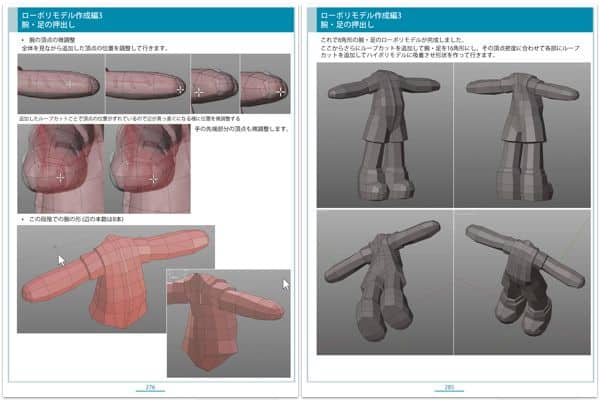Click the first bullet heading text on left page
This screenshot has width=600, height=400.
click(x=58, y=39)
